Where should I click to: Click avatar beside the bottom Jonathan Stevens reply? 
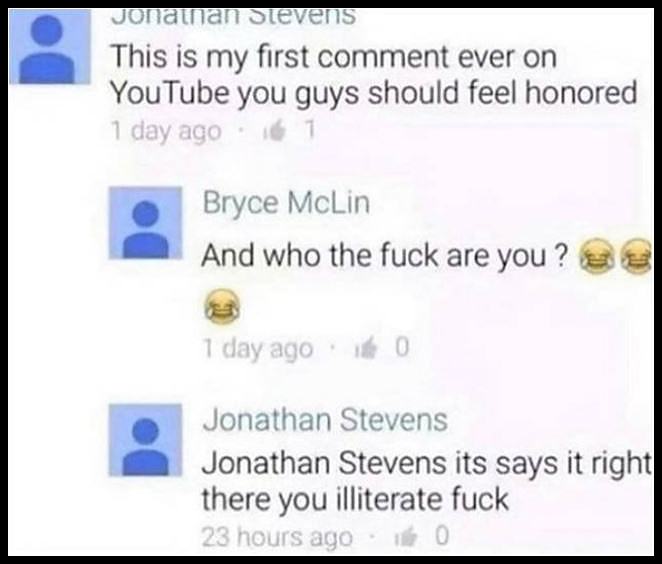(145, 440)
